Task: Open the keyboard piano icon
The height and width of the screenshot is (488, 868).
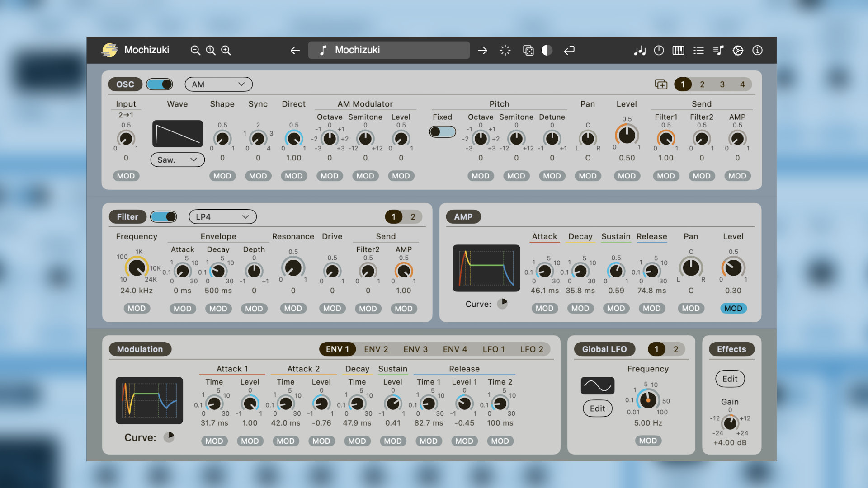Action: tap(678, 50)
